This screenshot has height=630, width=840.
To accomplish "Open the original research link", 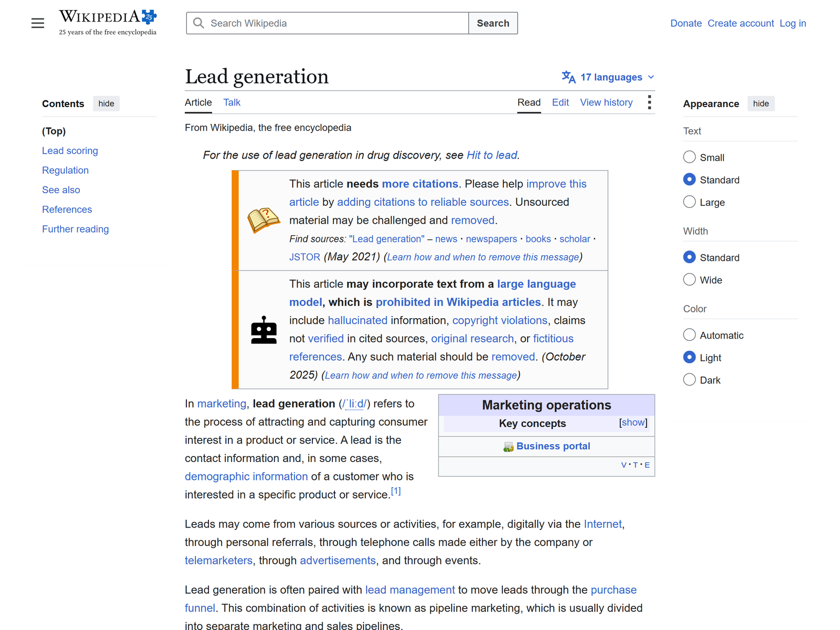I will click(x=472, y=339).
